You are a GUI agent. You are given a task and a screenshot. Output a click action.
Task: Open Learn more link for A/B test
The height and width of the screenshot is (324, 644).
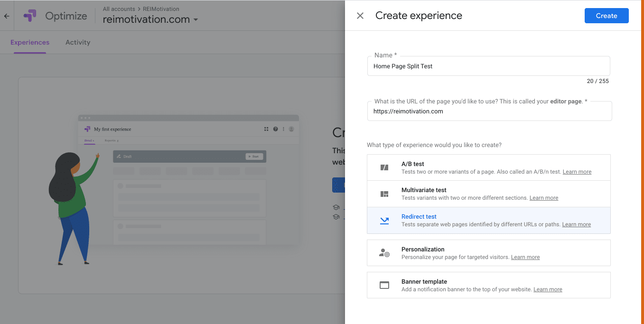pyautogui.click(x=577, y=172)
